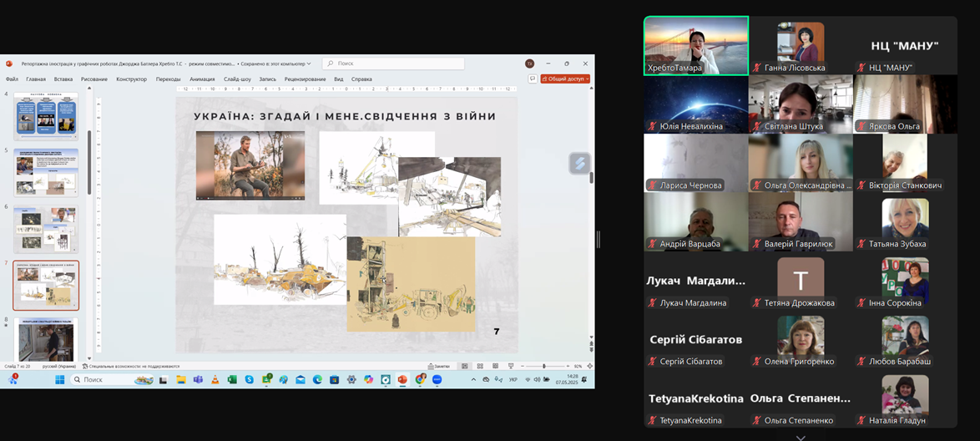Open VLC media player from taskbar
980x441 pixels.
pos(215,380)
